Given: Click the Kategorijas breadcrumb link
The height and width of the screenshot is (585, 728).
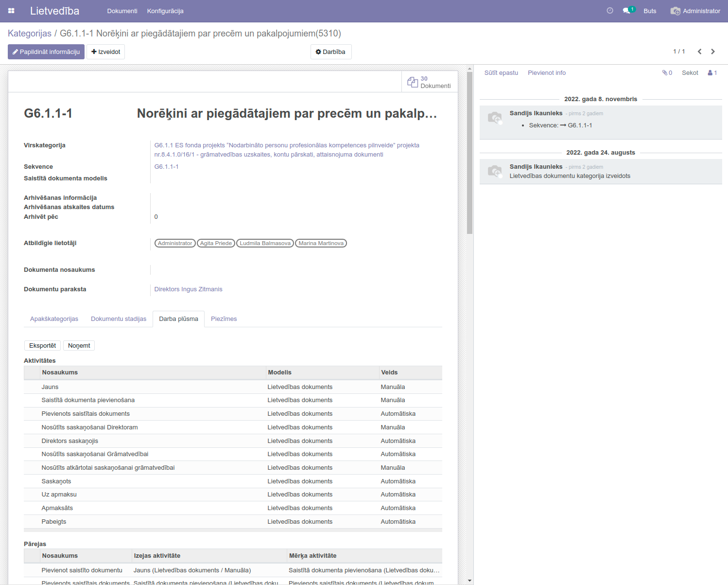Looking at the screenshot, I should coord(30,34).
